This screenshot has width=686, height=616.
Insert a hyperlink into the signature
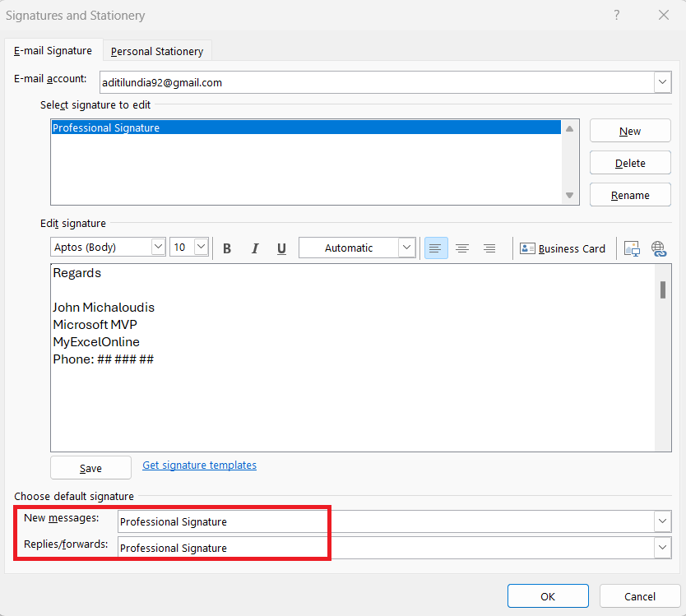click(658, 248)
